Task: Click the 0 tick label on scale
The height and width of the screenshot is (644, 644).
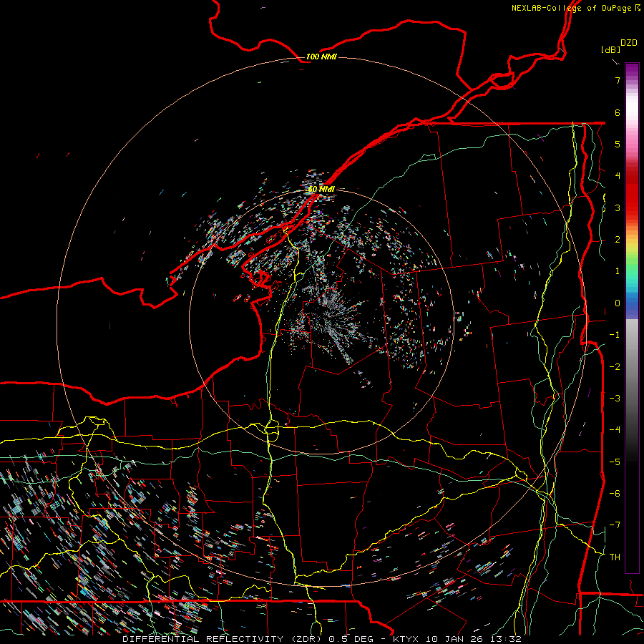Action: (x=618, y=303)
